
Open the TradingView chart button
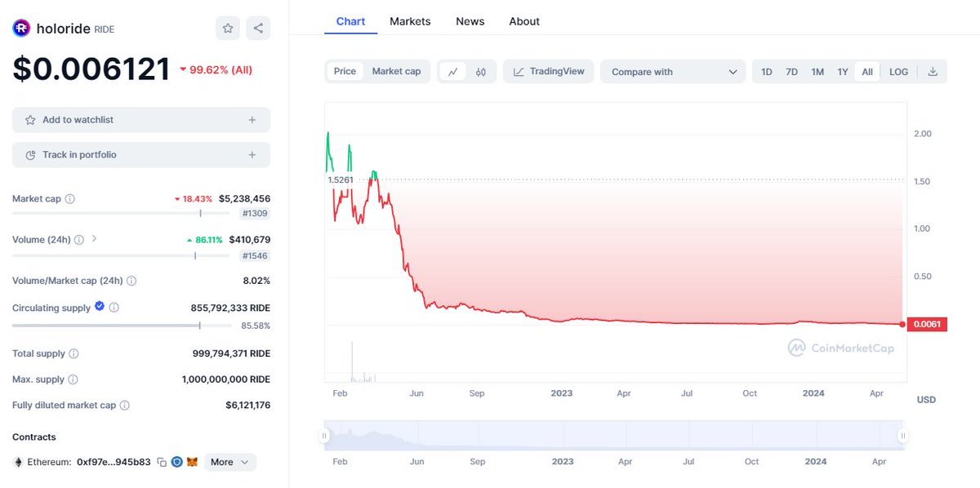548,72
